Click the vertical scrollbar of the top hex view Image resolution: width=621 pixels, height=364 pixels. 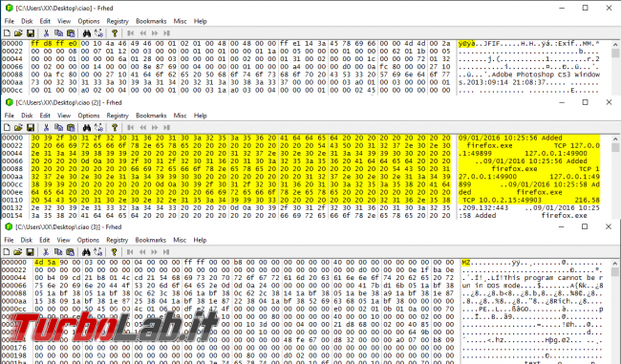click(x=614, y=67)
